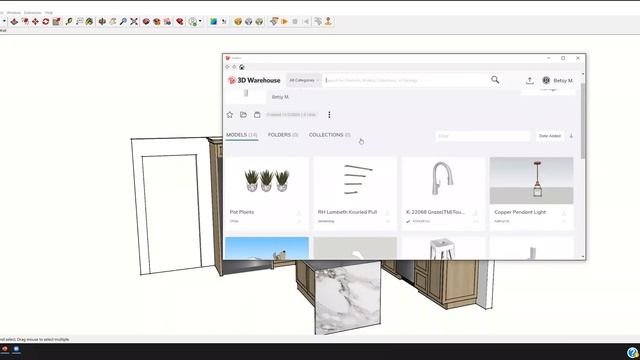Screen dimensions: 640x360
Task: Expand the All Categories dropdown
Action: point(304,80)
